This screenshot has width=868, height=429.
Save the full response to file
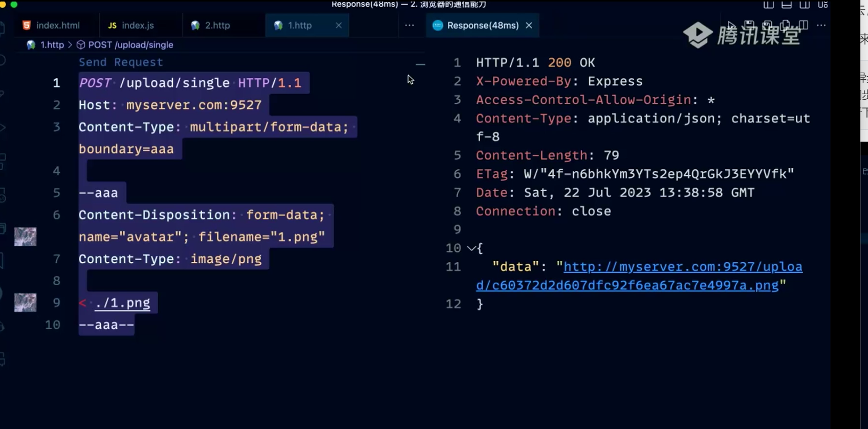tap(749, 25)
